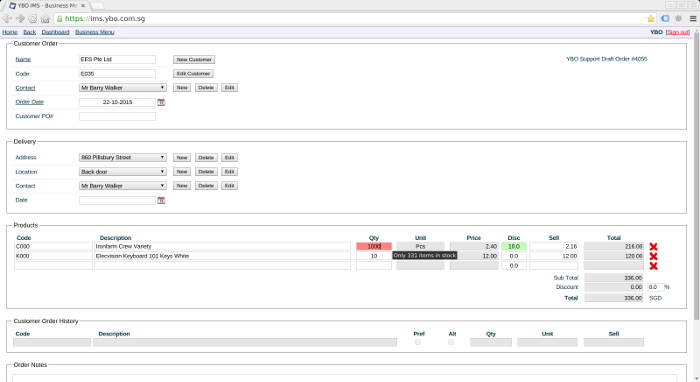The height and width of the screenshot is (382, 700).
Task: Click Delete next to customer Contact
Action: click(206, 88)
